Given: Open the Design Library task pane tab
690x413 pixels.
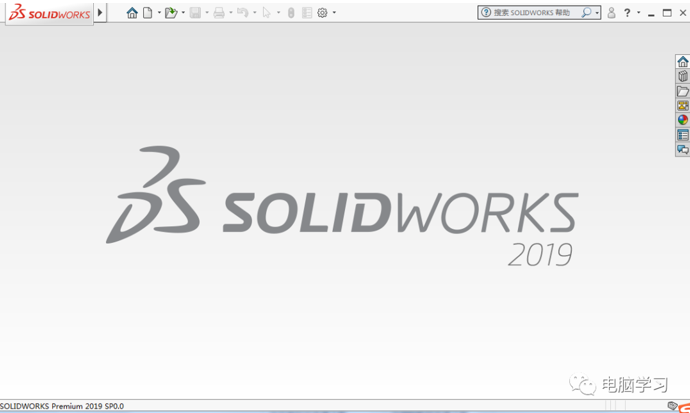Looking at the screenshot, I should coord(683,76).
